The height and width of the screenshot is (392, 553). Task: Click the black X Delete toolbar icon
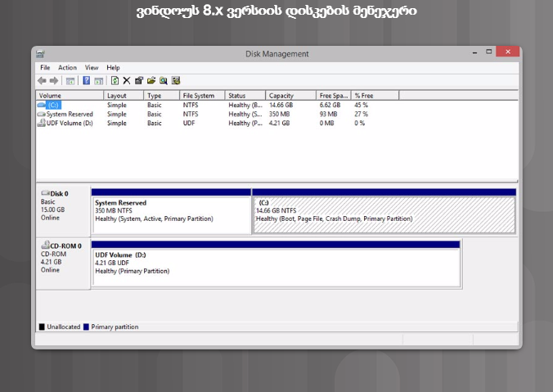click(x=127, y=80)
